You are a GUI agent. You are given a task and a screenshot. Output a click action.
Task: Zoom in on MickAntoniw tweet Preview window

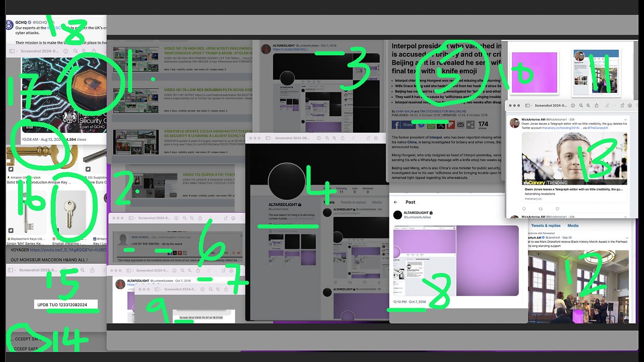click(588, 106)
